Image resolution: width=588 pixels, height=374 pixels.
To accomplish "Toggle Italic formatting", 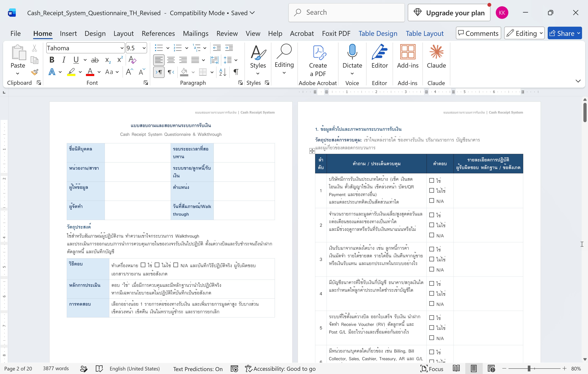I will click(x=64, y=60).
